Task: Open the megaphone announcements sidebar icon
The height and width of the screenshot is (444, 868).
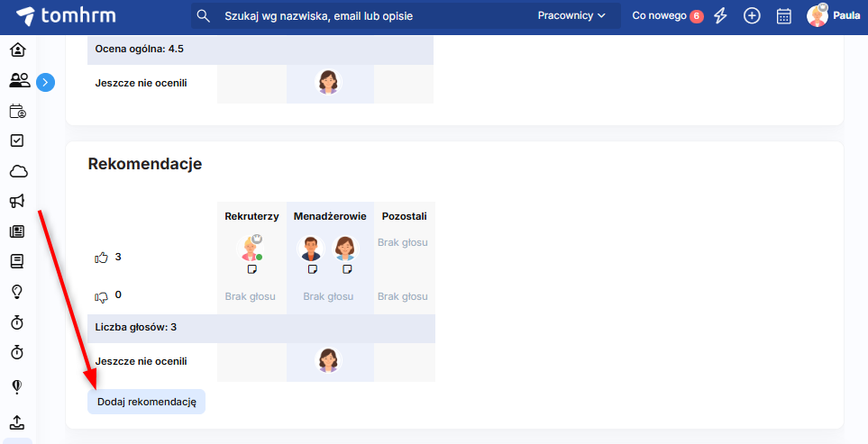Action: click(17, 201)
